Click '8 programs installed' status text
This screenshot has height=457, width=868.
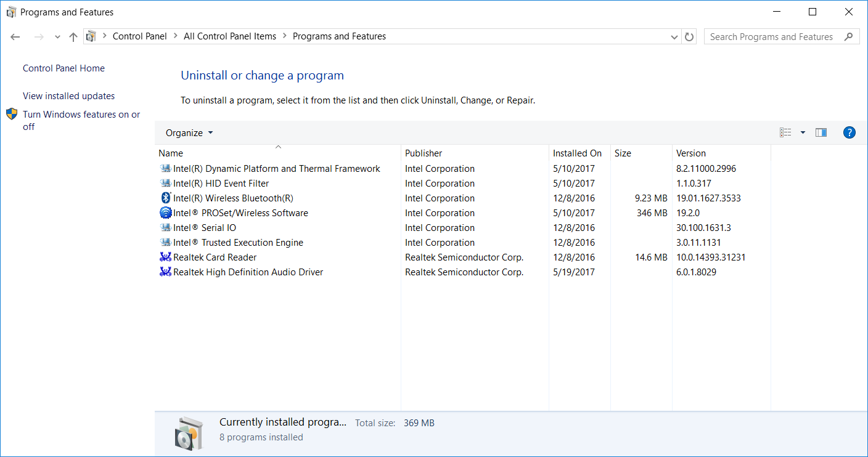click(261, 437)
